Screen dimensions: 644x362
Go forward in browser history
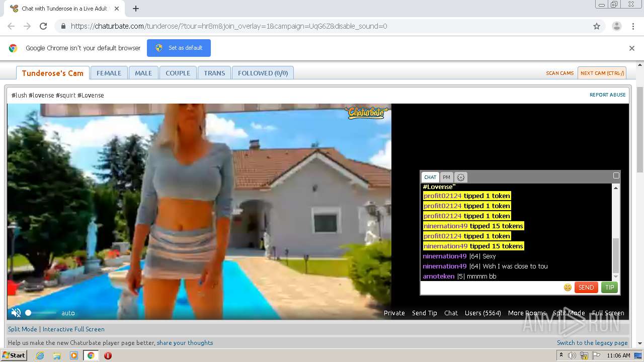pos(27,26)
